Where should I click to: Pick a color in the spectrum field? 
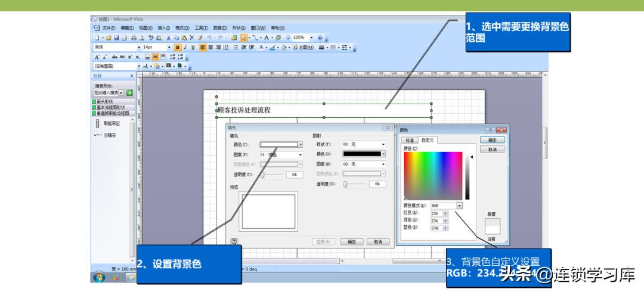434,176
